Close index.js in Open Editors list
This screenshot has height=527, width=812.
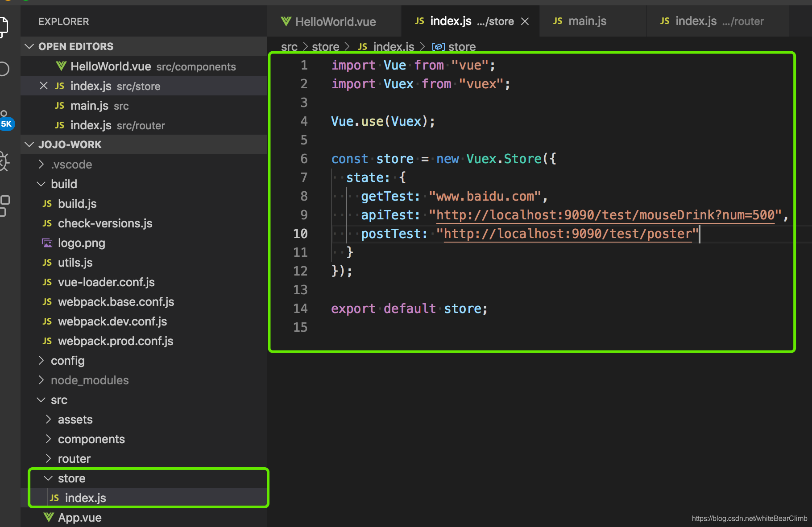click(x=44, y=86)
